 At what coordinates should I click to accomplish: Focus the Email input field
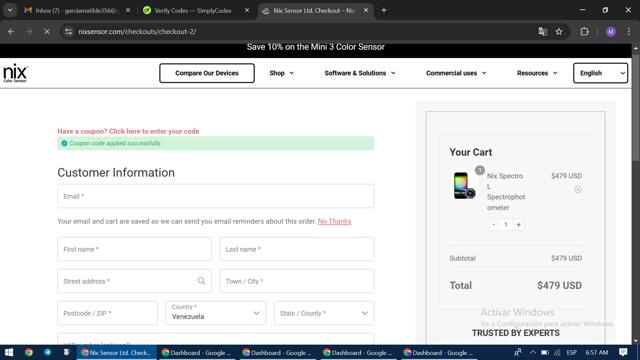tap(216, 196)
